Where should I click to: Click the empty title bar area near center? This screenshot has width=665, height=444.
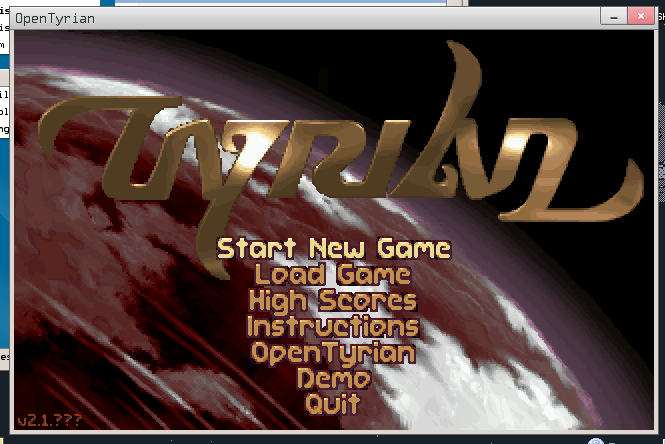(x=330, y=18)
